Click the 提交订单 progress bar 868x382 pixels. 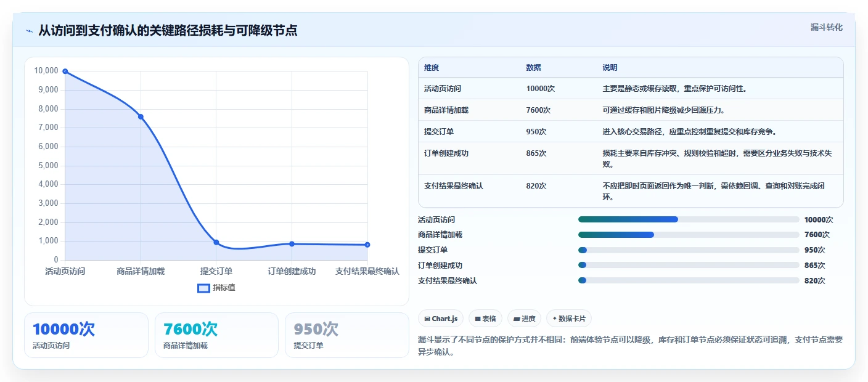pyautogui.click(x=689, y=250)
